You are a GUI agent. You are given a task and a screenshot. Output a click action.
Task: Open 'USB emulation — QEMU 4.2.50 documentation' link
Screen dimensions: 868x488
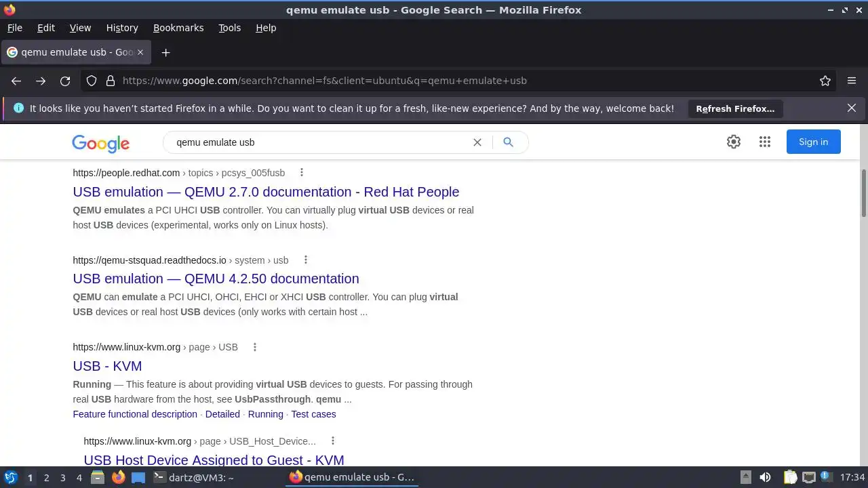pos(216,279)
